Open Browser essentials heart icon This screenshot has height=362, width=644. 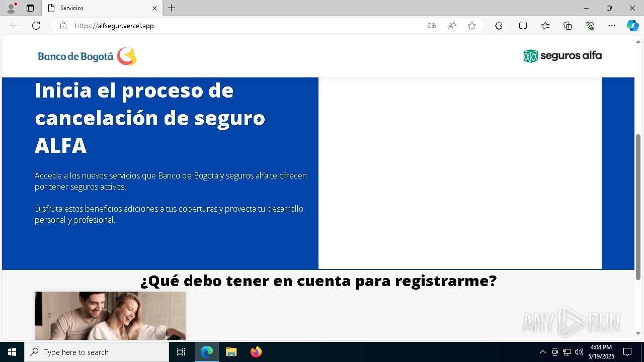[590, 26]
